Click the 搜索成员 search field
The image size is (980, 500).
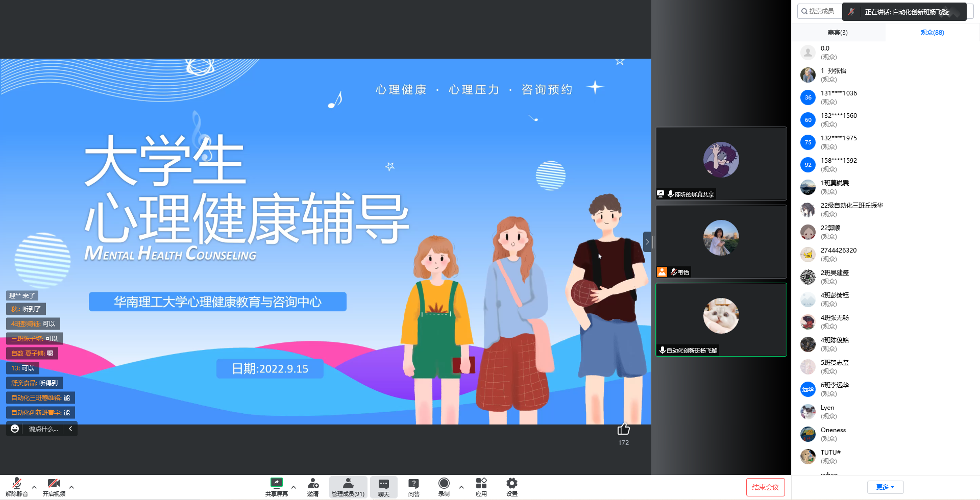820,11
